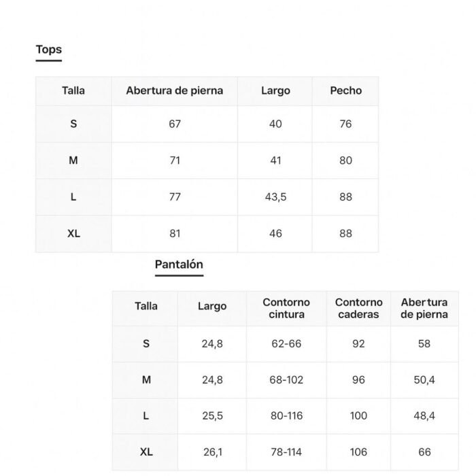Click the 50,4 leg opening cell

(424, 380)
